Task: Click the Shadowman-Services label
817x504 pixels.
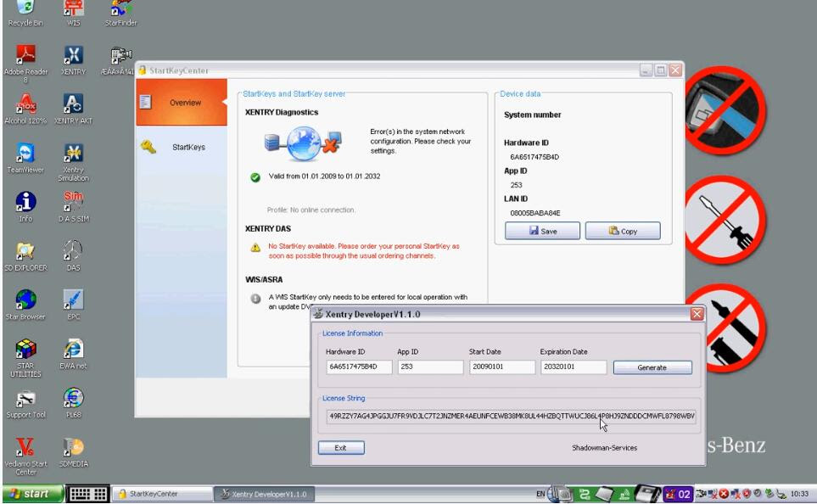Action: coord(604,448)
